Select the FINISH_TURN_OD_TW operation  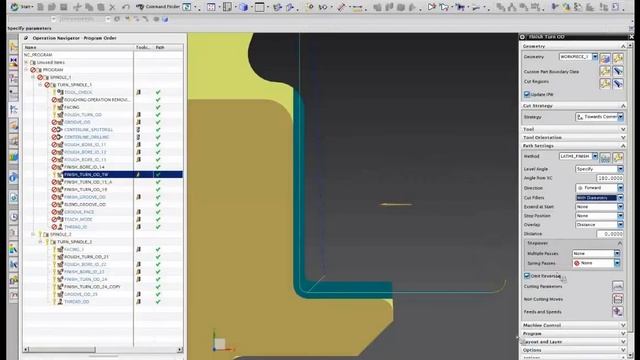point(86,174)
